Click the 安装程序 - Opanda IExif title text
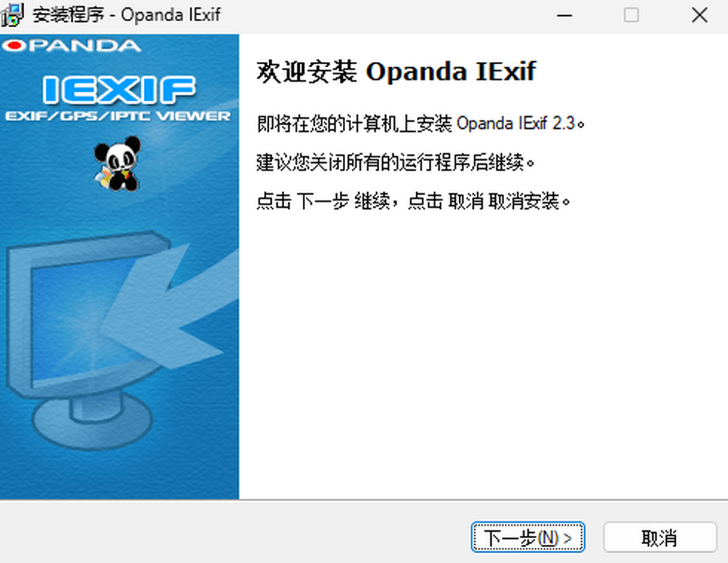 [126, 15]
